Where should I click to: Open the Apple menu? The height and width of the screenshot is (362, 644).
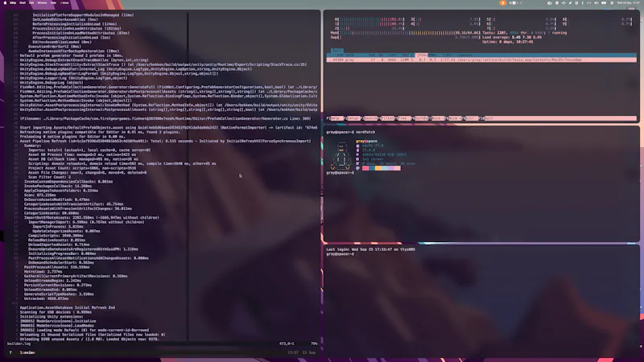(6, 2)
